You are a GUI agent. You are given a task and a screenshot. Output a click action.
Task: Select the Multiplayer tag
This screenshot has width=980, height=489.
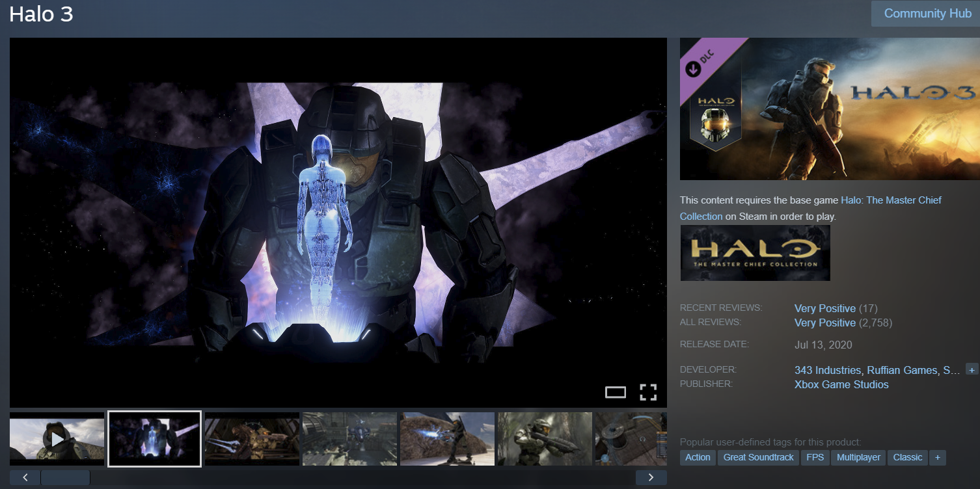point(859,457)
